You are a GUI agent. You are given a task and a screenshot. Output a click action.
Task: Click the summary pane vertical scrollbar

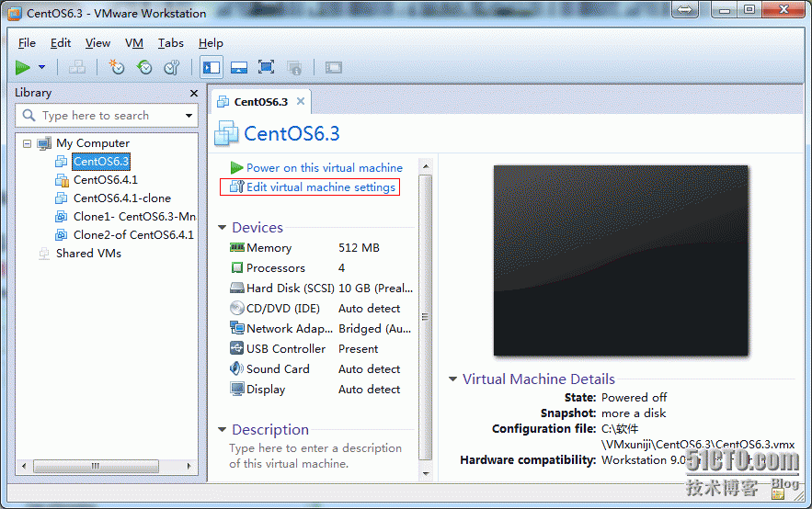point(425,317)
